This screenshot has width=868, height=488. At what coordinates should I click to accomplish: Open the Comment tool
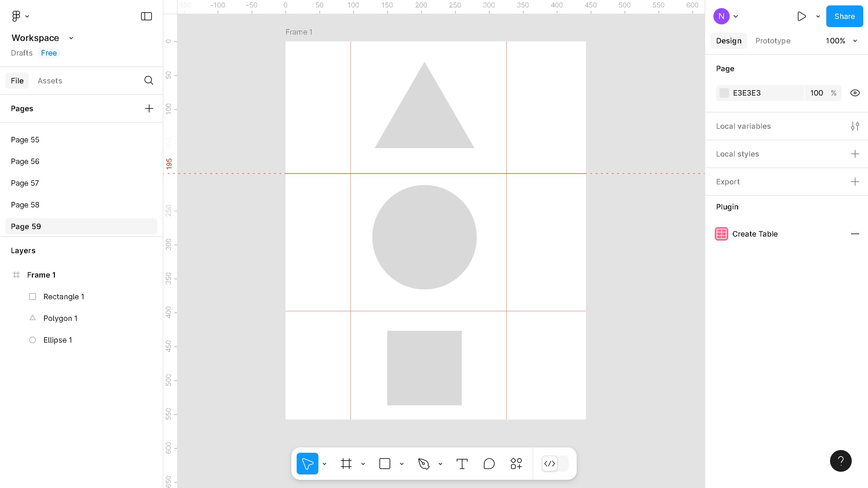(489, 464)
